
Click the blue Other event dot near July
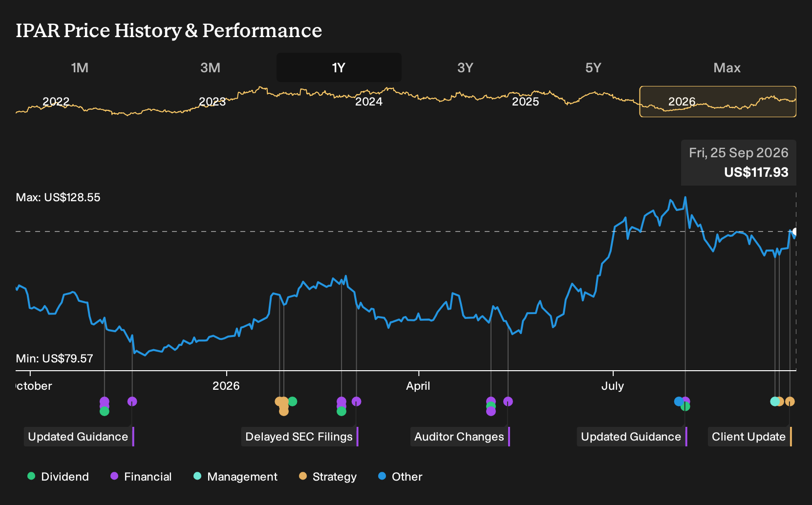pyautogui.click(x=678, y=401)
